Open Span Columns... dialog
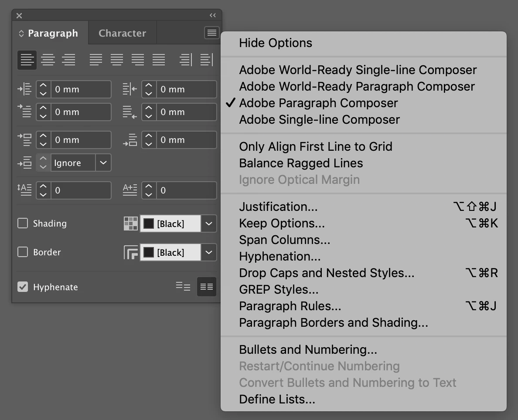 (363, 240)
